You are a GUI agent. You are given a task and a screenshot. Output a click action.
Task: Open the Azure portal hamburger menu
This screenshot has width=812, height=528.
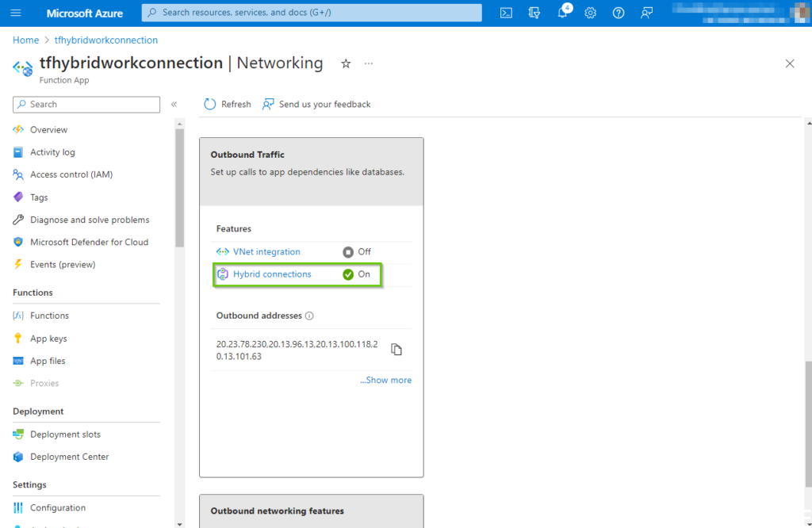(16, 13)
